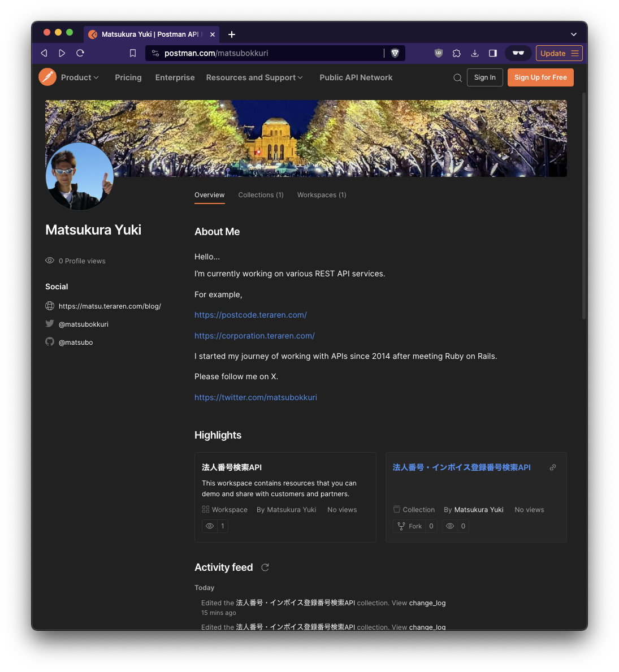The height and width of the screenshot is (672, 619).
Task: Open the Enterprise page
Action: pos(175,77)
